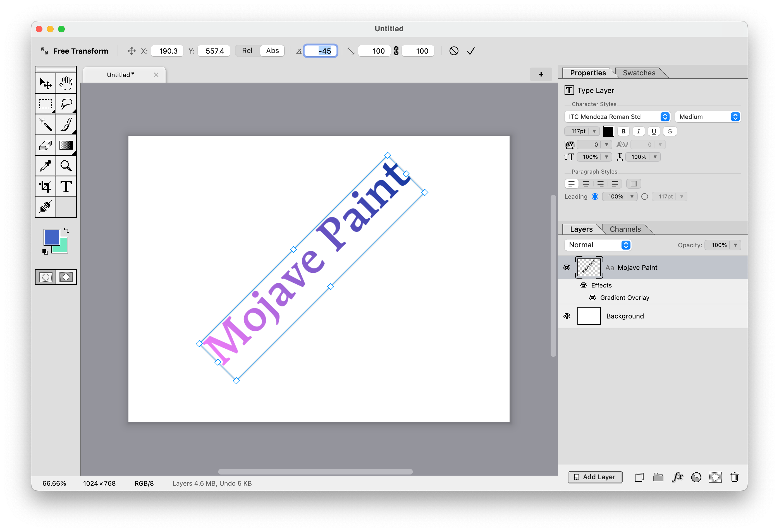The height and width of the screenshot is (532, 779).
Task: Open horizontal scale 100% dropdown
Action: pos(655,157)
